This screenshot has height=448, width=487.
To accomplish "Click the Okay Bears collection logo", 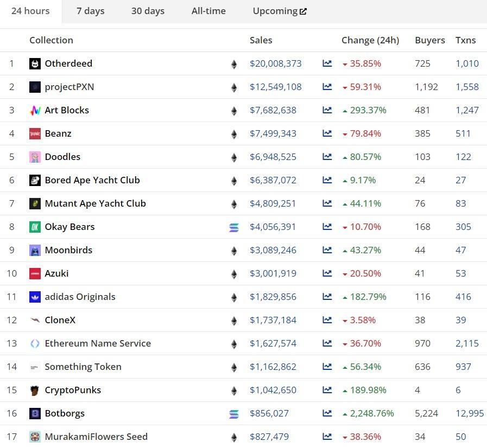I will tap(35, 227).
